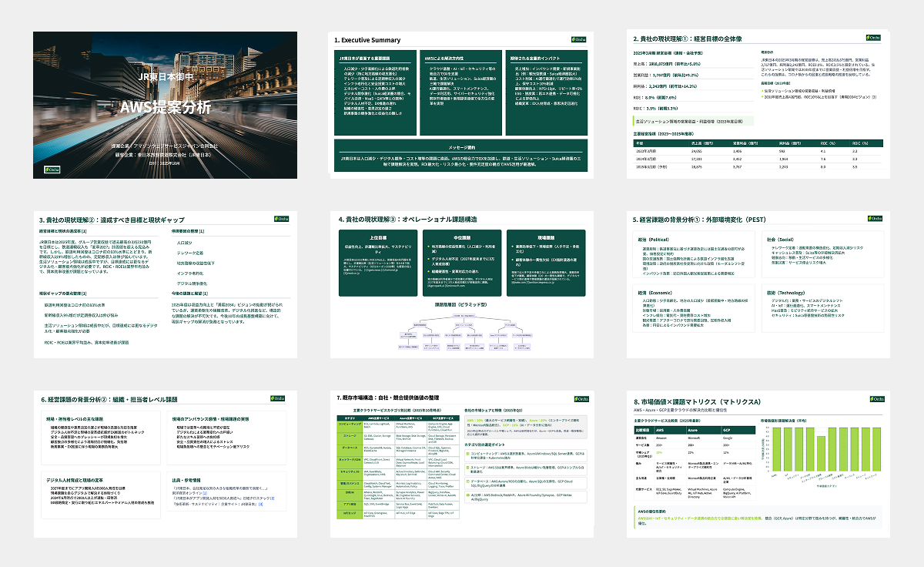
Task: Click the JR東日本御中 text on the cover
Action: 165,77
